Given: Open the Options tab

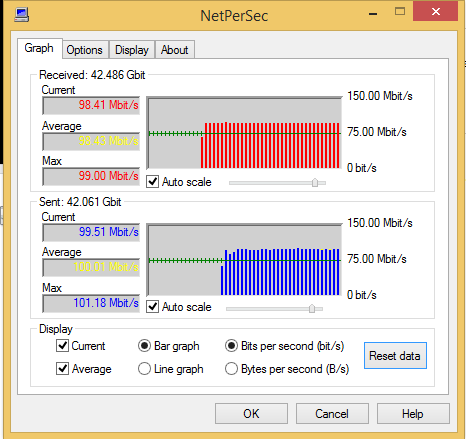Looking at the screenshot, I should click(x=85, y=50).
